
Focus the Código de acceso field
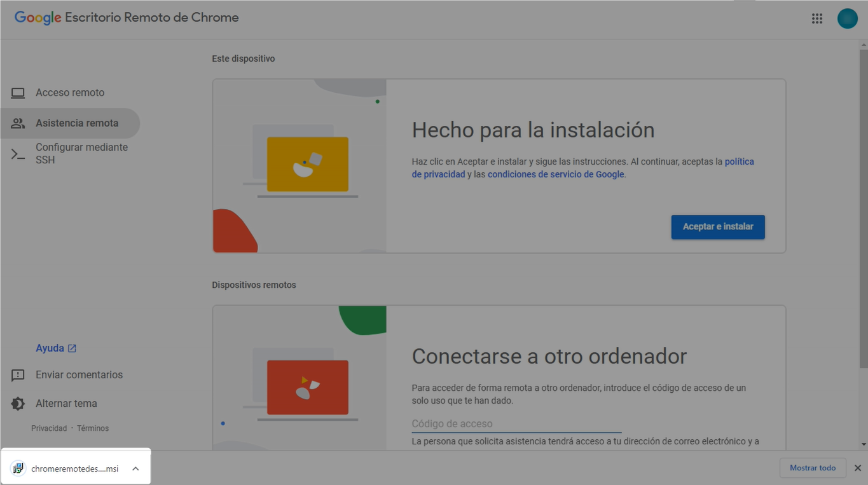point(516,424)
